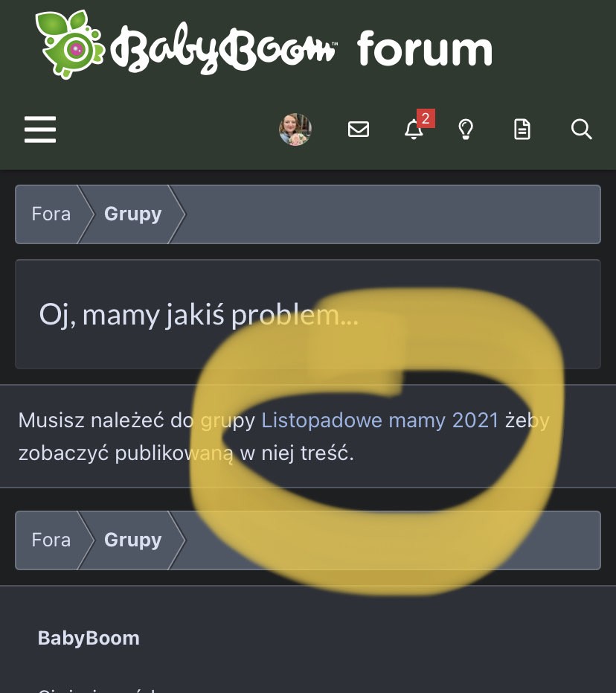616x693 pixels.
Task: Select Grupy in the upper breadcrumb
Action: tap(133, 214)
